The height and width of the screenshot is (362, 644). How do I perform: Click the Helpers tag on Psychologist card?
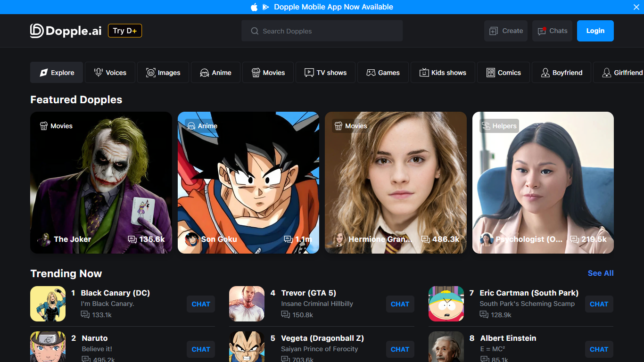[499, 126]
